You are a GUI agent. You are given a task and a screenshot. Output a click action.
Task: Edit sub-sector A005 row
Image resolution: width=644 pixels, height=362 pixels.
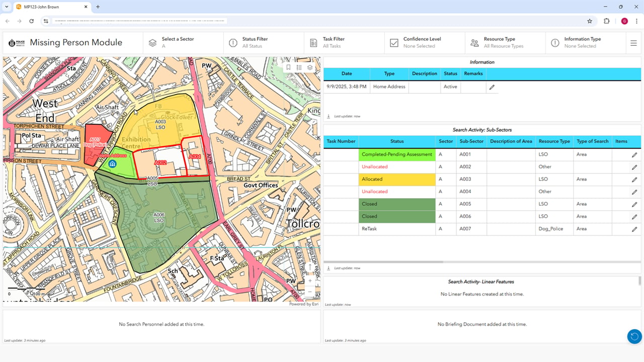coord(634,204)
